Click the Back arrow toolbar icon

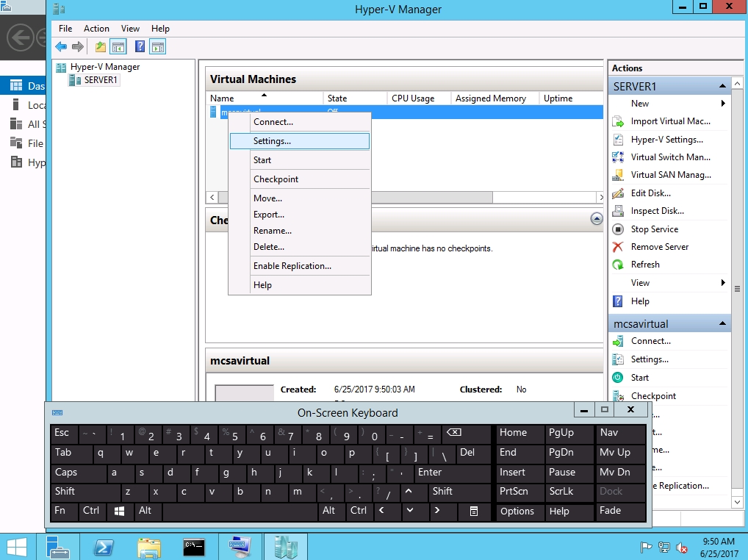(x=61, y=47)
